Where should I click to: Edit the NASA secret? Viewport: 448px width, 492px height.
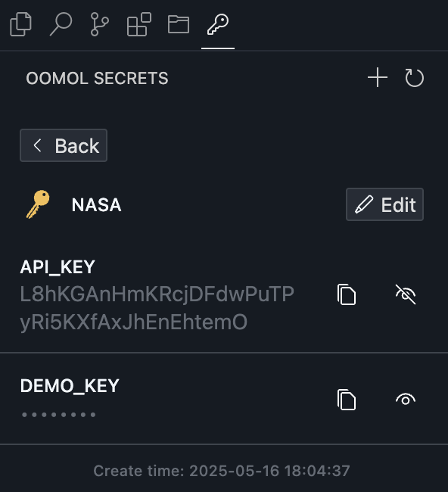(x=384, y=204)
